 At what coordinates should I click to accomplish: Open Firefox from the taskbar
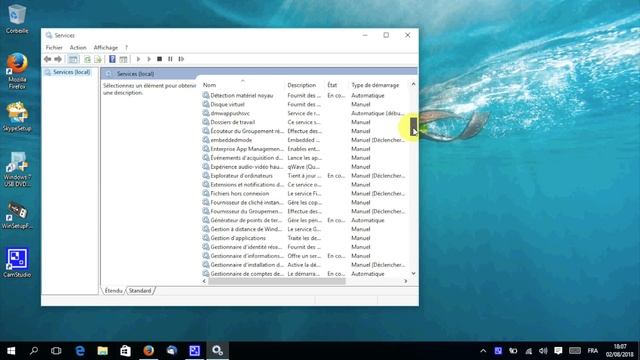pyautogui.click(x=149, y=351)
